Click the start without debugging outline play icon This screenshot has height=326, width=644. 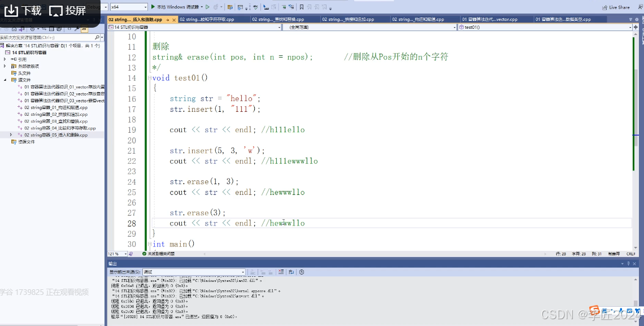207,7
